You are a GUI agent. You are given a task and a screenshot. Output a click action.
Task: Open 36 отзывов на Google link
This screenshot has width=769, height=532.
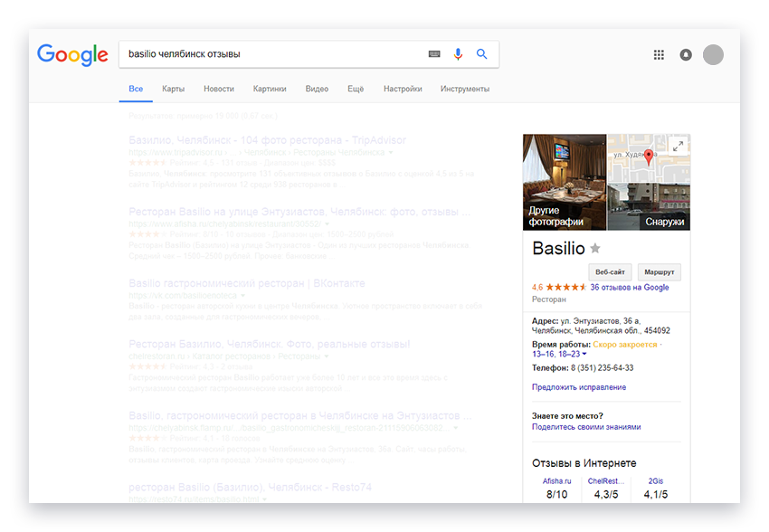[x=630, y=288]
